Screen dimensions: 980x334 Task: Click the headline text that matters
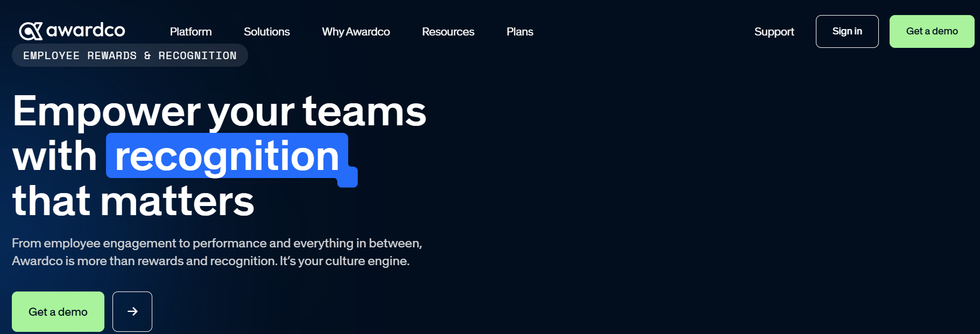coord(133,201)
